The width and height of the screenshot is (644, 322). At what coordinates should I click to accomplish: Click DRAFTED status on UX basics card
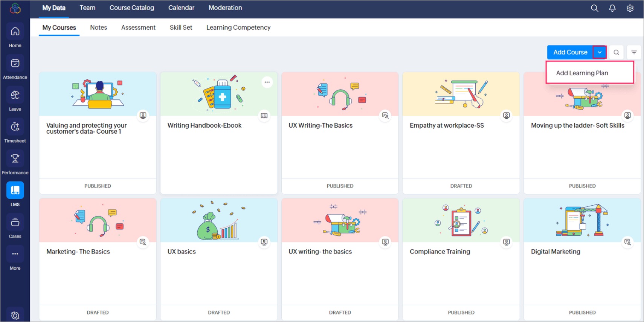(x=219, y=313)
